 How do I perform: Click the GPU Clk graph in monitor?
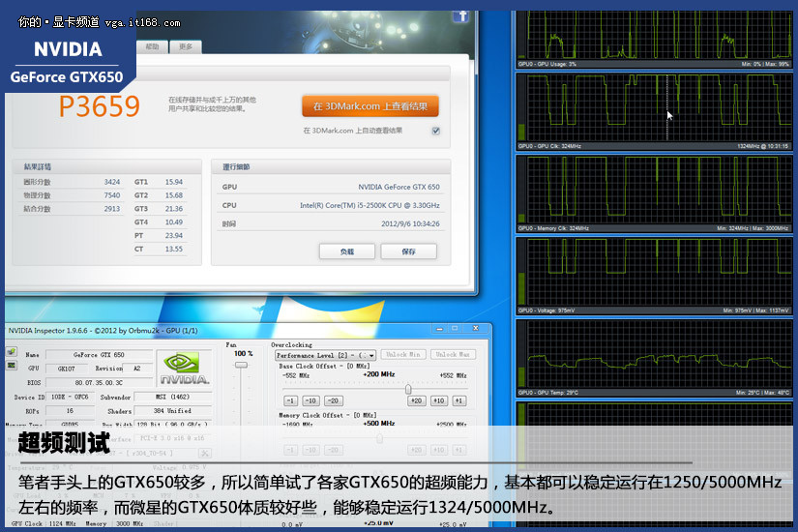[x=654, y=111]
